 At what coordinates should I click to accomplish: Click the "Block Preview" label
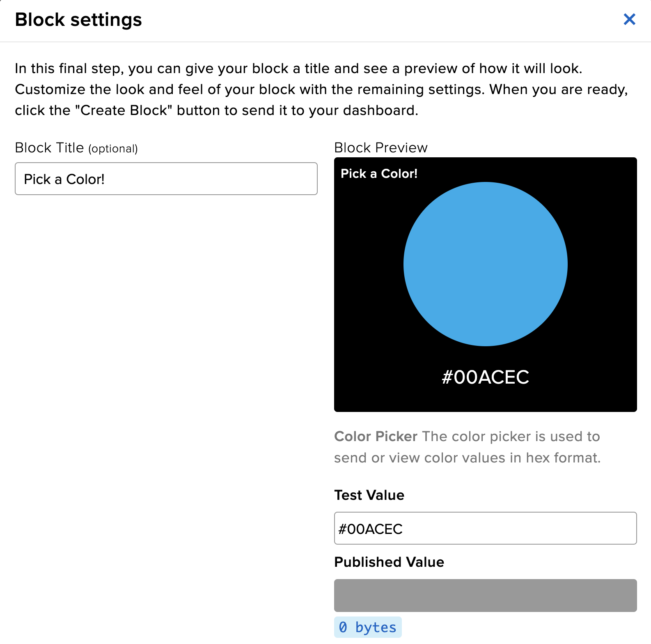(381, 148)
